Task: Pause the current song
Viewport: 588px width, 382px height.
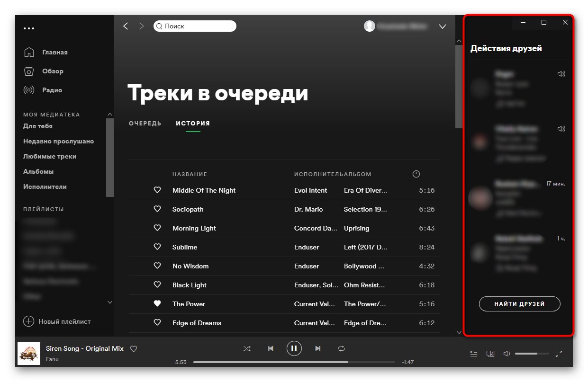Action: tap(294, 348)
